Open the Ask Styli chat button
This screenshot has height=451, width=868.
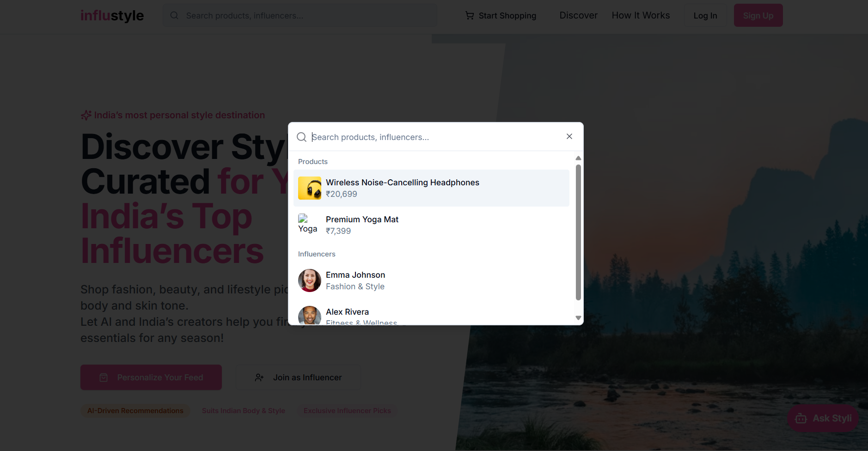(x=823, y=419)
